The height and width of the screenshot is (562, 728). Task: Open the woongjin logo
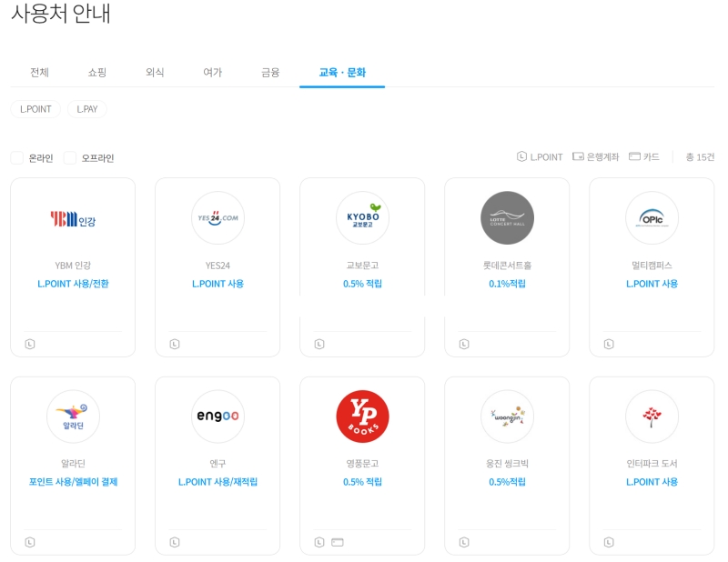point(507,416)
